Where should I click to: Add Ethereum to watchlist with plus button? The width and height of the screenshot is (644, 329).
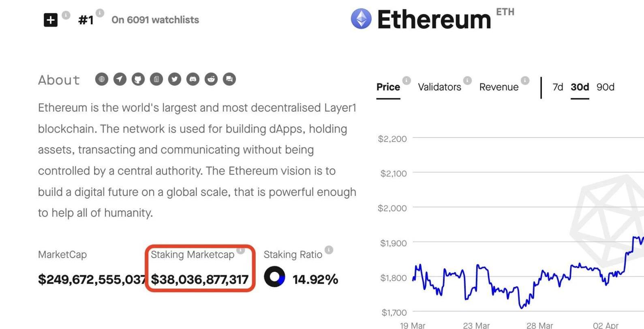click(51, 20)
